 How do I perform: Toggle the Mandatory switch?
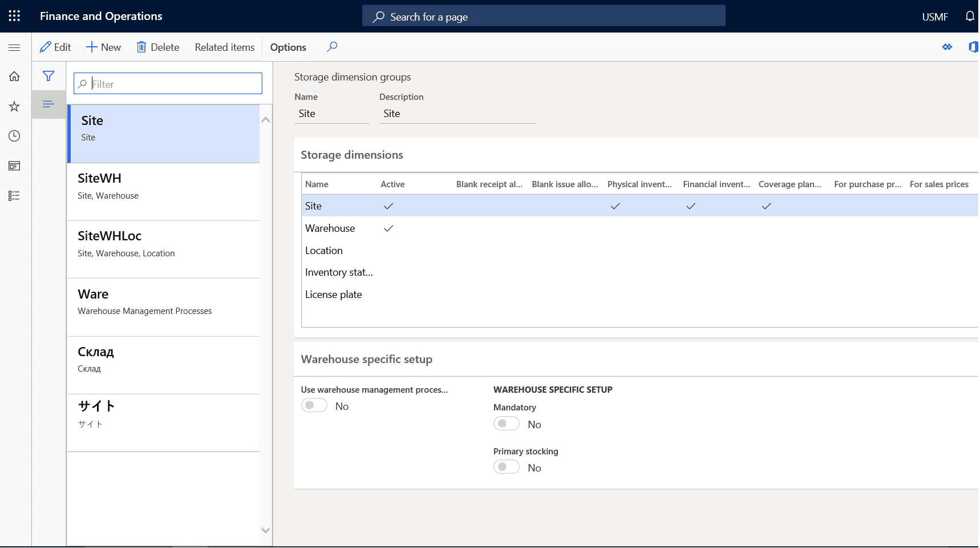[507, 424]
